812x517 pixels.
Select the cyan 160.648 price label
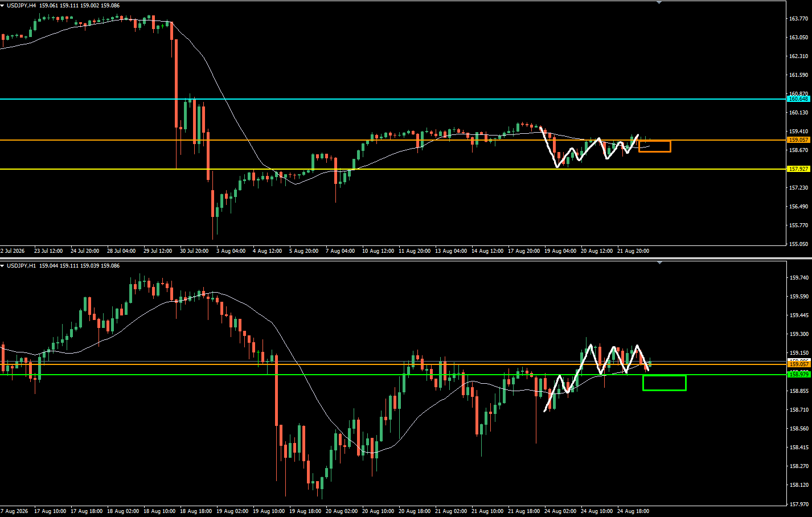798,99
